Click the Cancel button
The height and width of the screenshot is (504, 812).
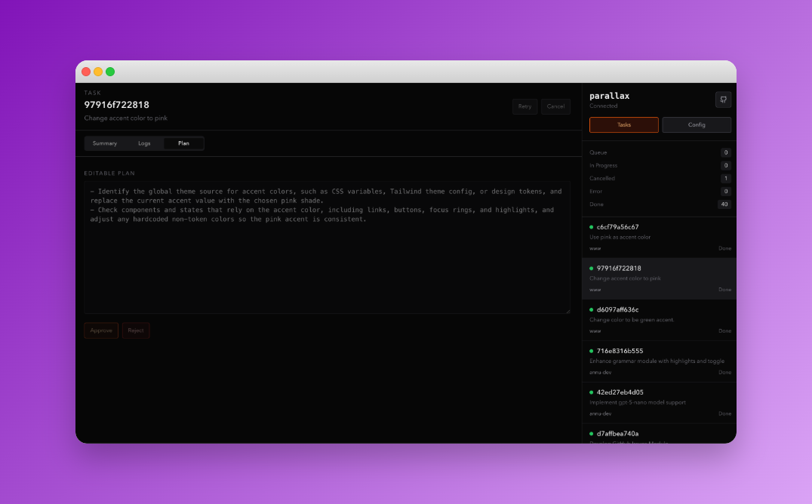555,106
